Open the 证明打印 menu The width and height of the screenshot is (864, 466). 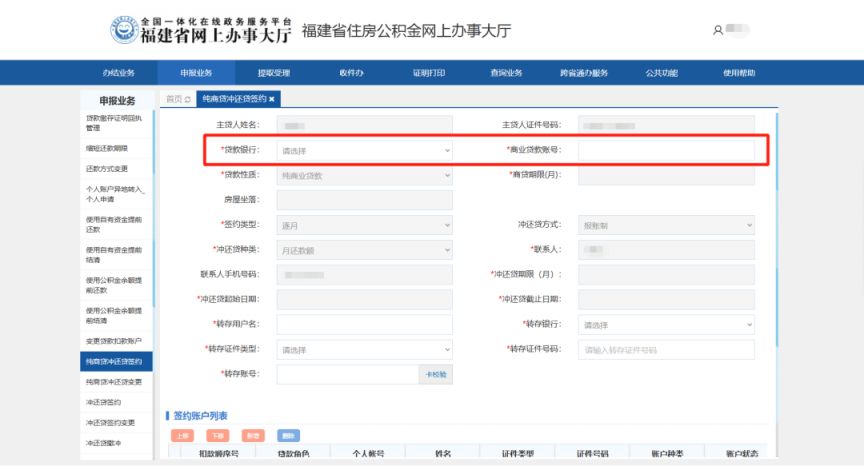429,73
